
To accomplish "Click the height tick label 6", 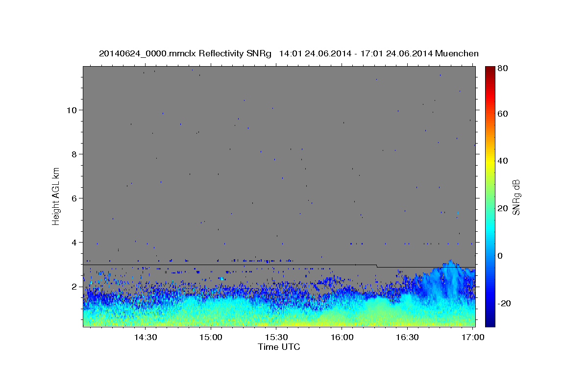I will click(75, 198).
